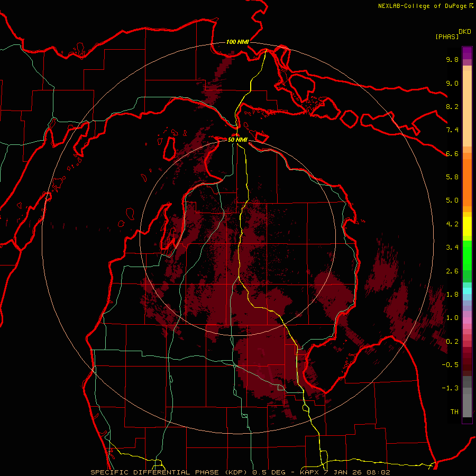The image size is (476, 476).
Task: Click the 1.0 scale value
Action: pos(452,318)
